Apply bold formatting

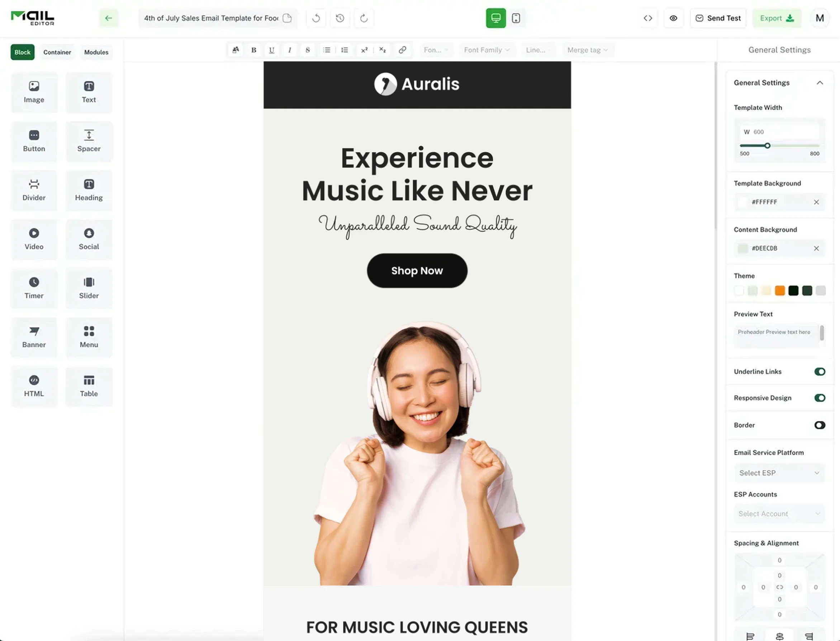point(254,50)
